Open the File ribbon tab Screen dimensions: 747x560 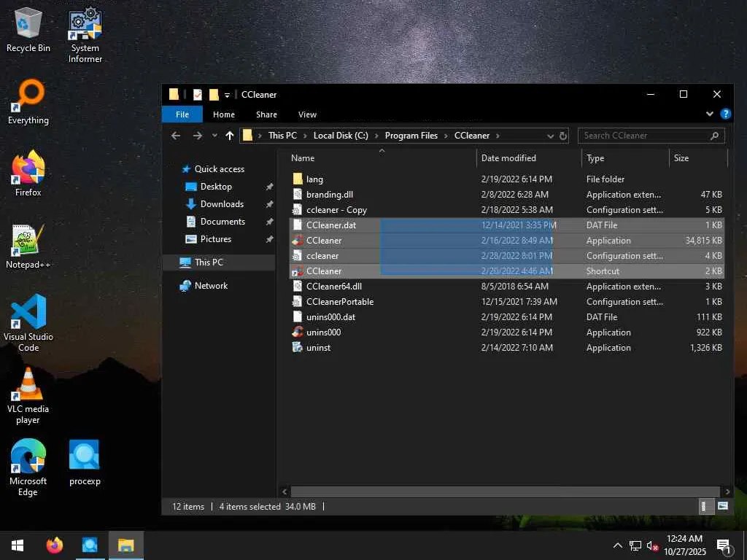[x=182, y=114]
